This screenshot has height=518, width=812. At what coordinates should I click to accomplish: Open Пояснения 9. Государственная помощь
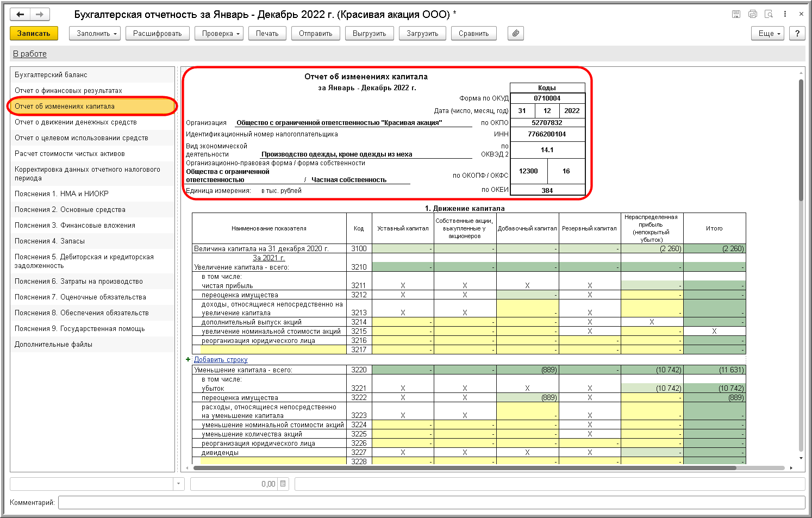[92, 329]
